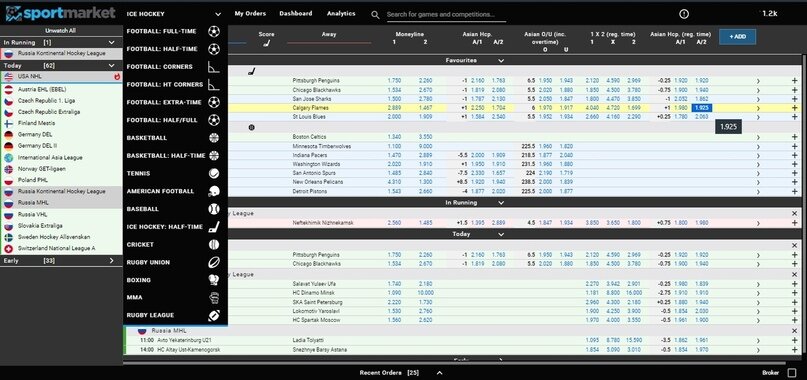Choose the American Football helmet icon
The image size is (807, 380).
tap(214, 191)
